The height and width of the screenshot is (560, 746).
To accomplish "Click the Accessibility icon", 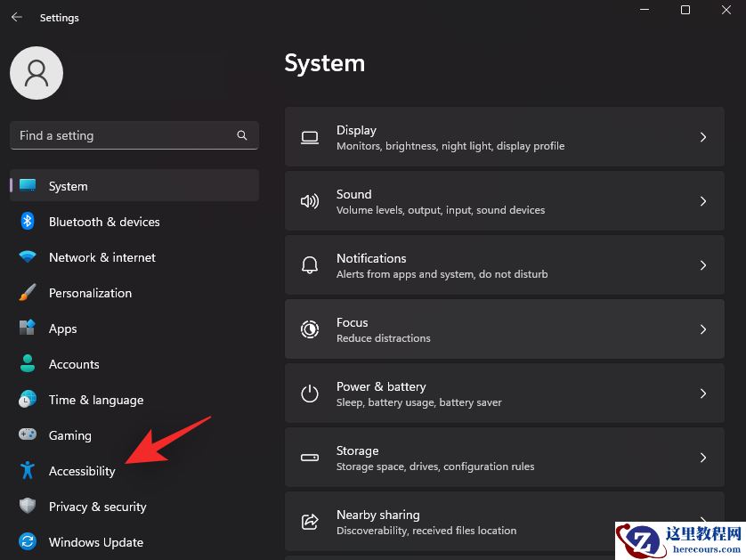I will [x=28, y=471].
